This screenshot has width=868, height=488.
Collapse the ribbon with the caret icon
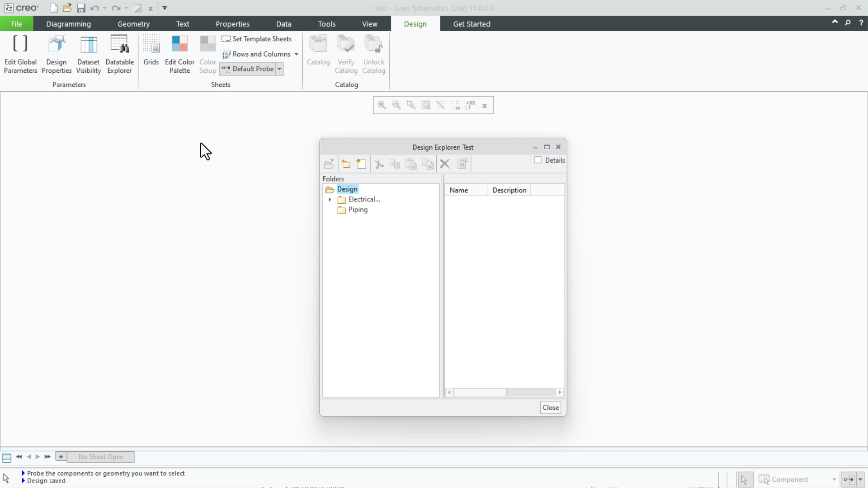[835, 22]
